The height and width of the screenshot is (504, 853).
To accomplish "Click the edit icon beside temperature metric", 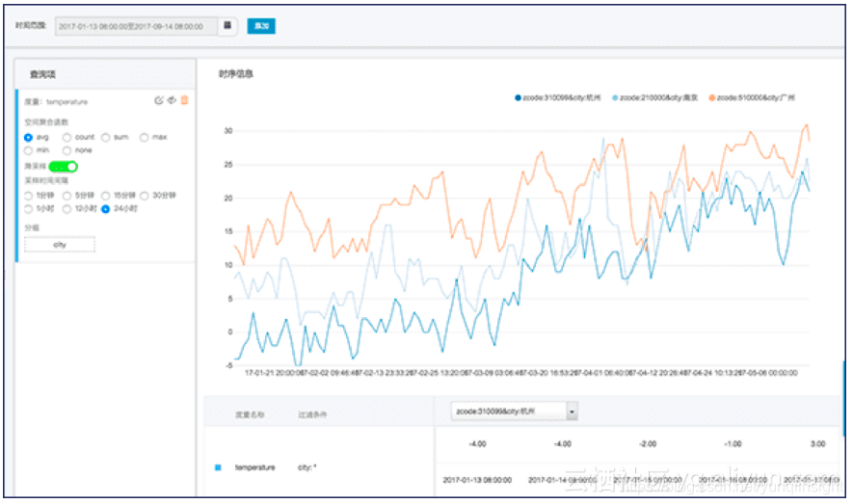I will point(159,100).
